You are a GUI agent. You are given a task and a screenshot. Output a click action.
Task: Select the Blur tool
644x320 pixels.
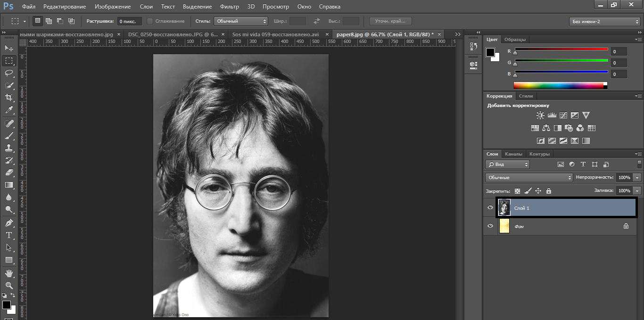pos(9,197)
